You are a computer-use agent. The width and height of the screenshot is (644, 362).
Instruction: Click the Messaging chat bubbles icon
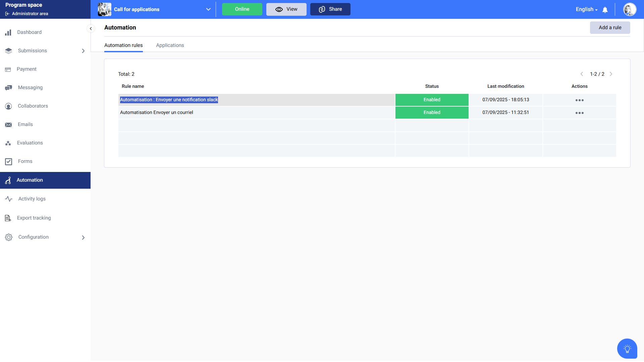coord(8,88)
